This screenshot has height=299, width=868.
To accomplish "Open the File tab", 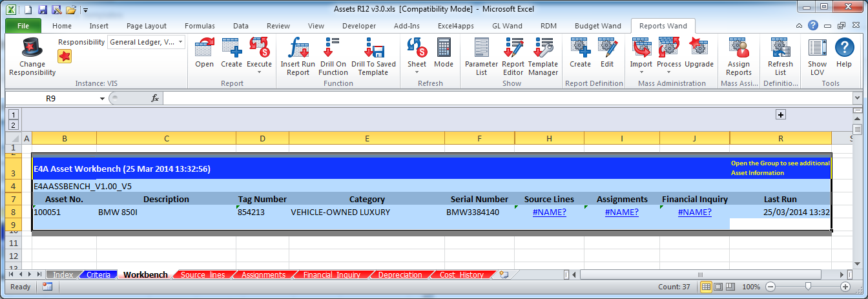I will [x=23, y=26].
